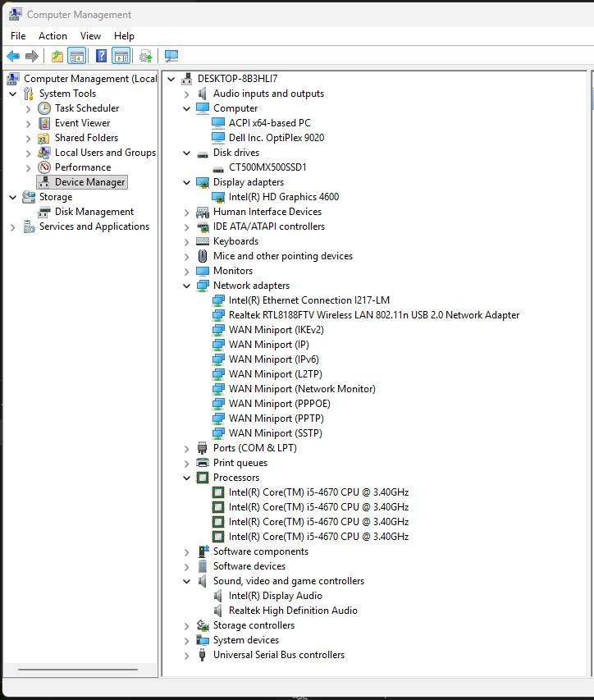Click the Back arrow toolbar icon

click(x=13, y=56)
